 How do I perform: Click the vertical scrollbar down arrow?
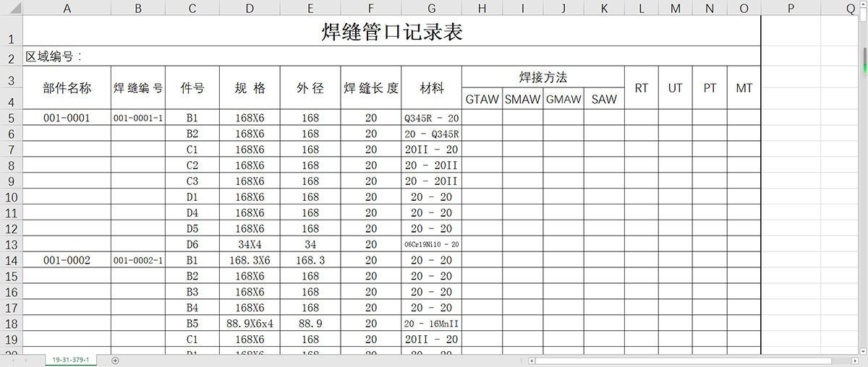(864, 350)
